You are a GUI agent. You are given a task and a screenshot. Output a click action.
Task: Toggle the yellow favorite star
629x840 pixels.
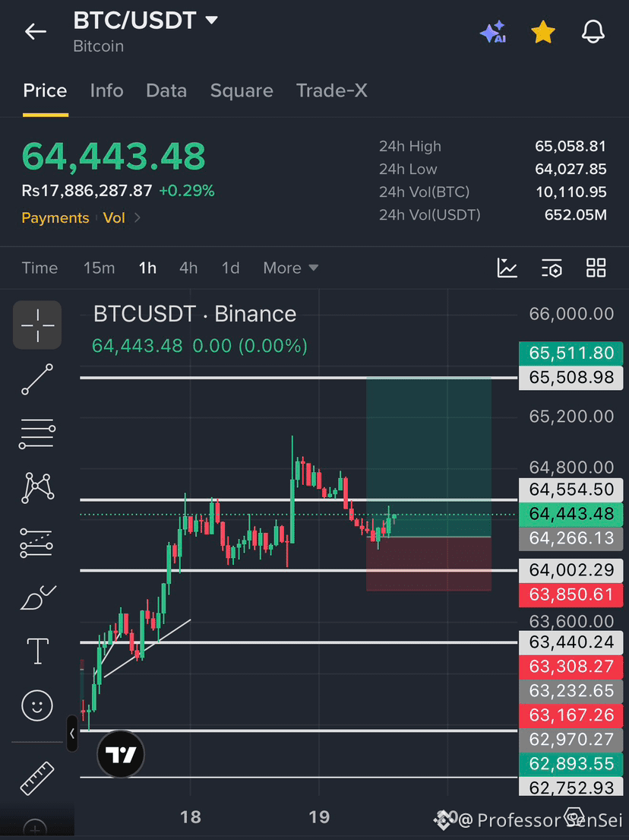click(543, 32)
